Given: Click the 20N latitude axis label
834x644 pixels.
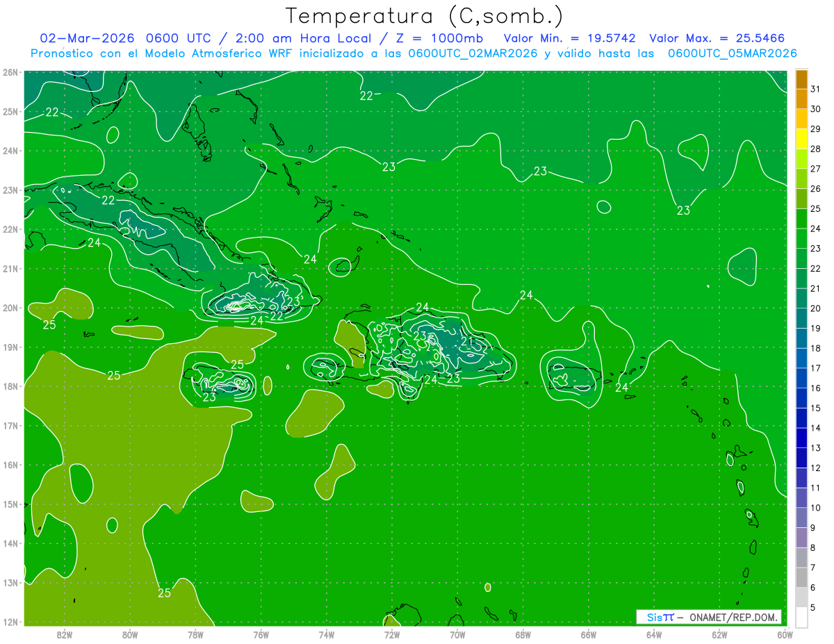Looking at the screenshot, I should (10, 308).
